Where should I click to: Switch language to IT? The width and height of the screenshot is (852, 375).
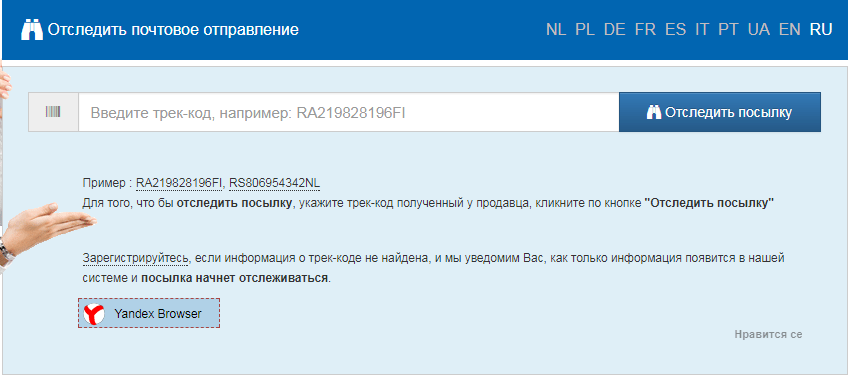pos(702,29)
